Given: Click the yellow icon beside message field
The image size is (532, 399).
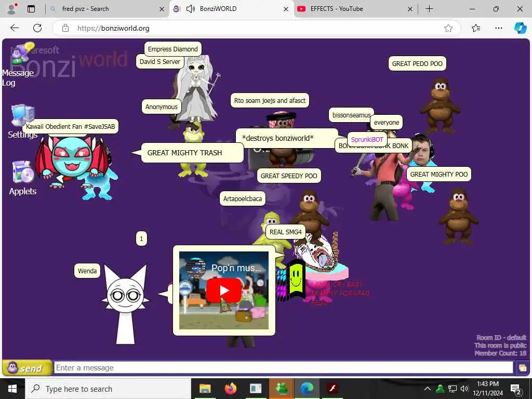Looking at the screenshot, I should click(x=522, y=368).
